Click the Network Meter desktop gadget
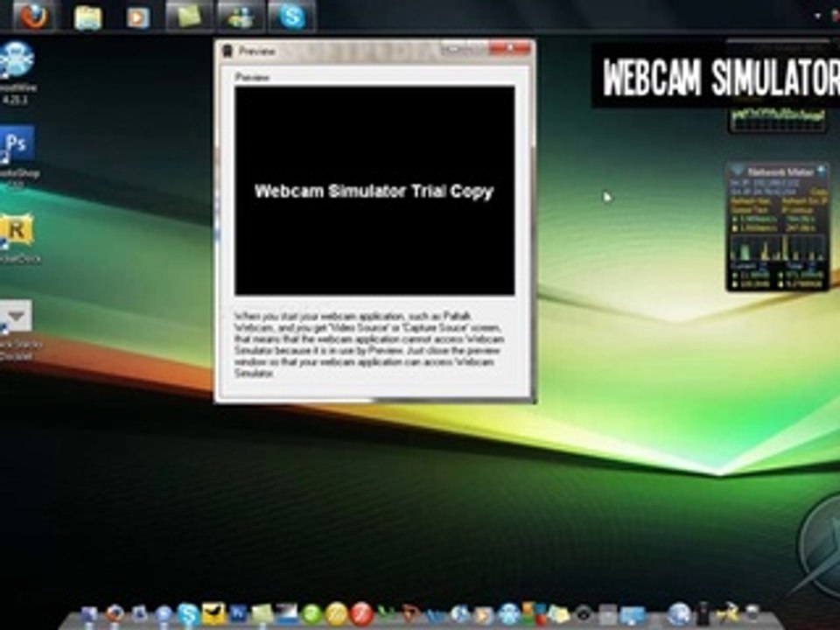This screenshot has height=630, width=840. (777, 227)
